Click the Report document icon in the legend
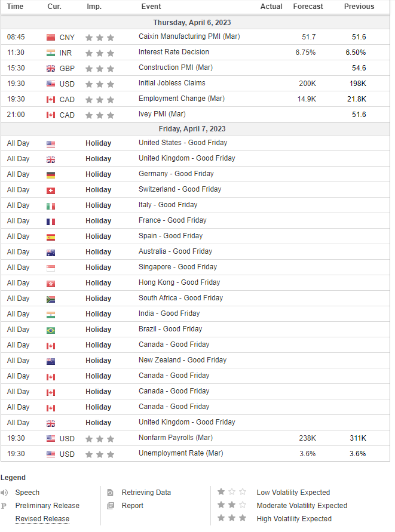Screen dimensions: 395x532 [x=111, y=506]
